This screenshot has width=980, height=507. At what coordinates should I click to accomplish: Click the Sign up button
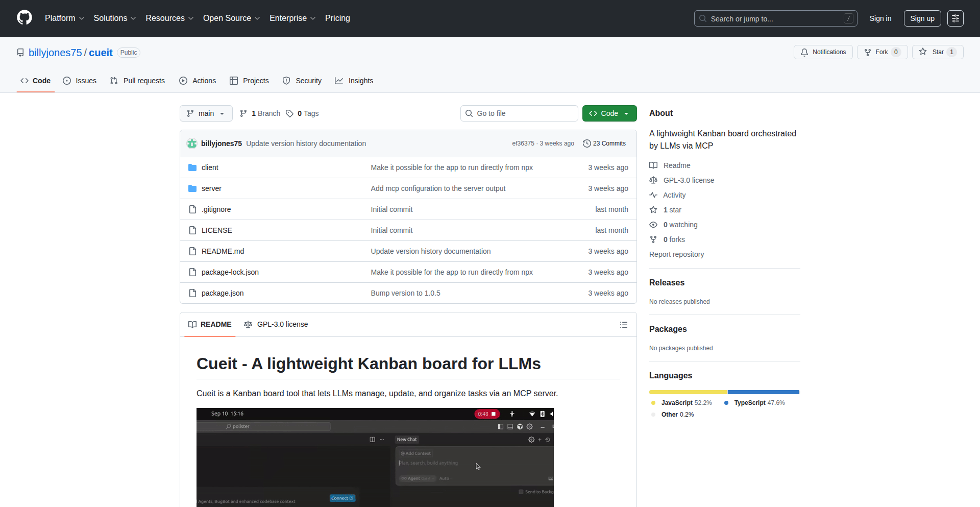(922, 18)
